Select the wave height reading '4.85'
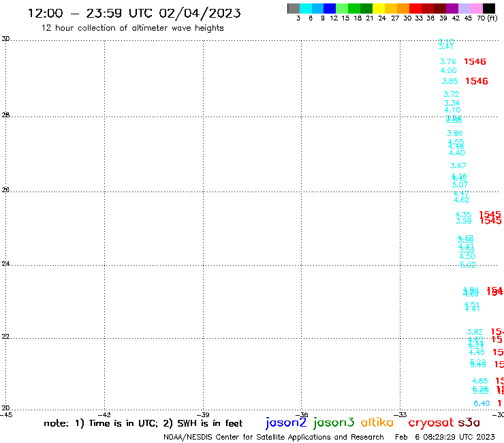 pyautogui.click(x=480, y=381)
